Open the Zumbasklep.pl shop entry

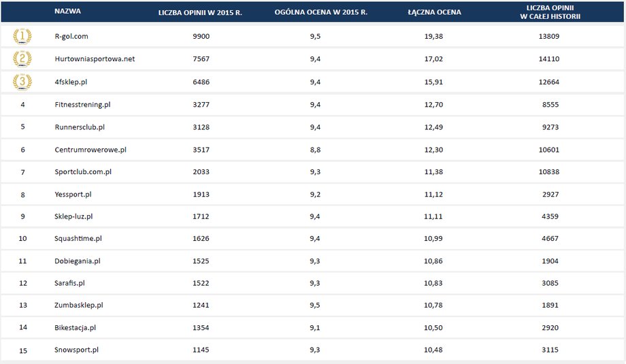79,305
